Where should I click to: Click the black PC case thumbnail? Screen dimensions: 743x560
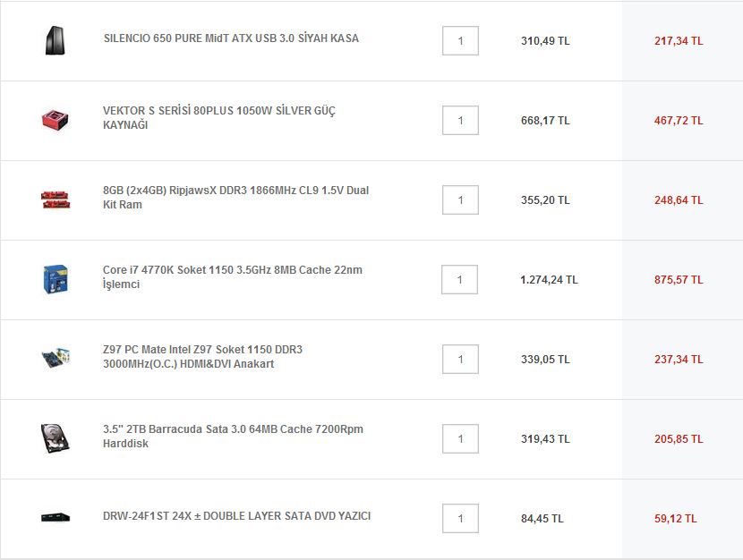pos(55,41)
